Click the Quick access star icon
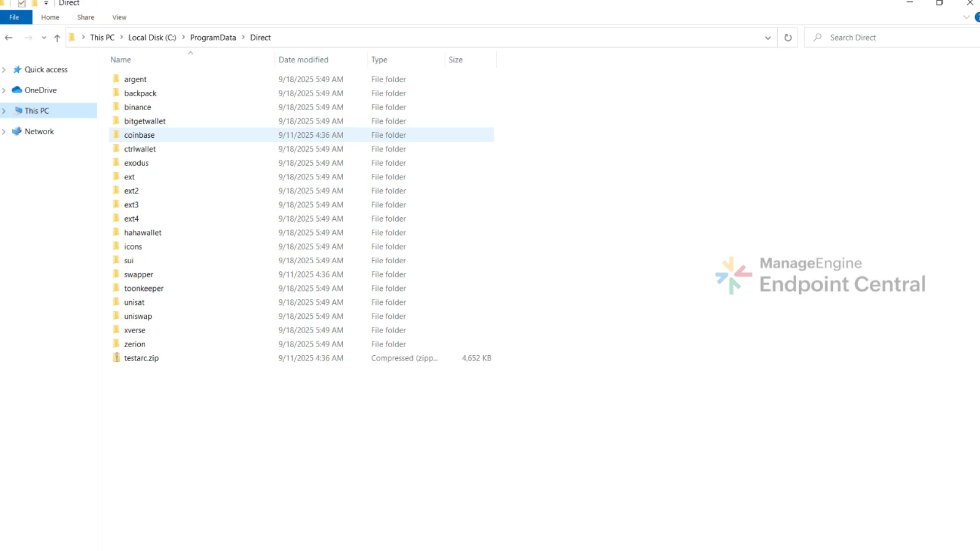 tap(17, 70)
